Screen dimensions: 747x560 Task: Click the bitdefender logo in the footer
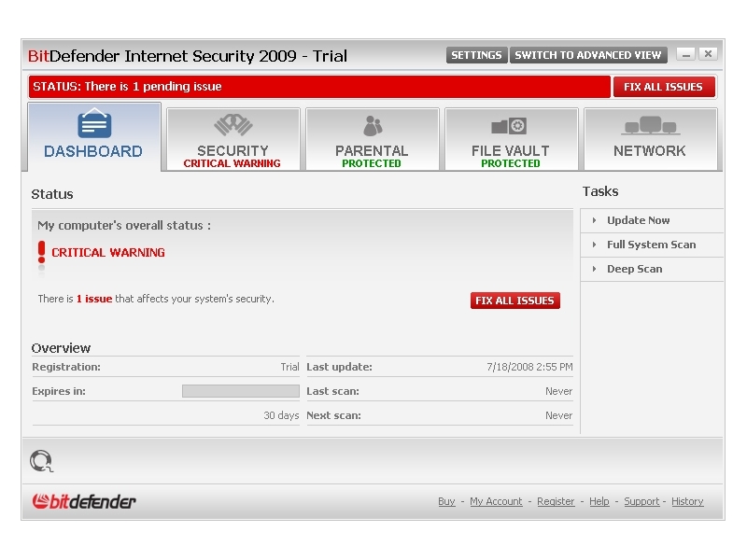(x=84, y=501)
